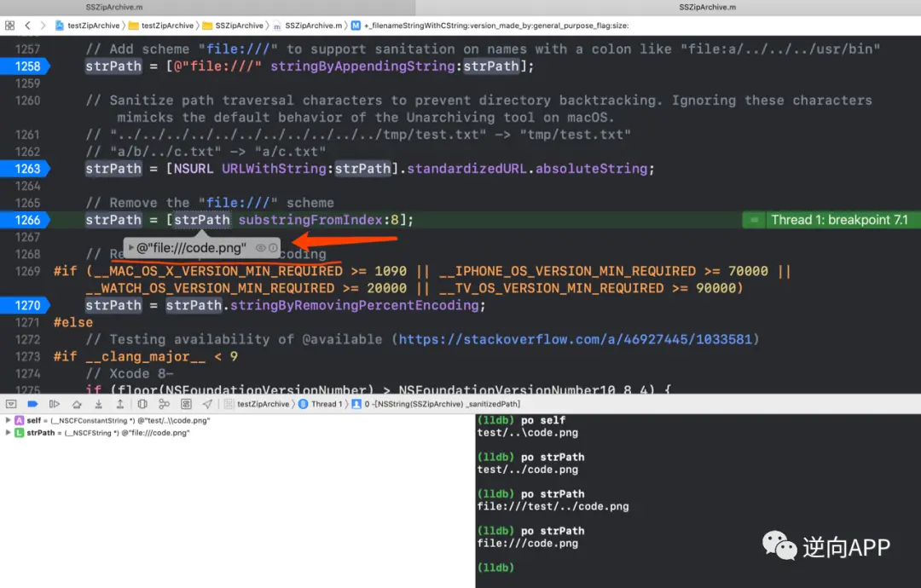Expand the self variable row

point(8,420)
